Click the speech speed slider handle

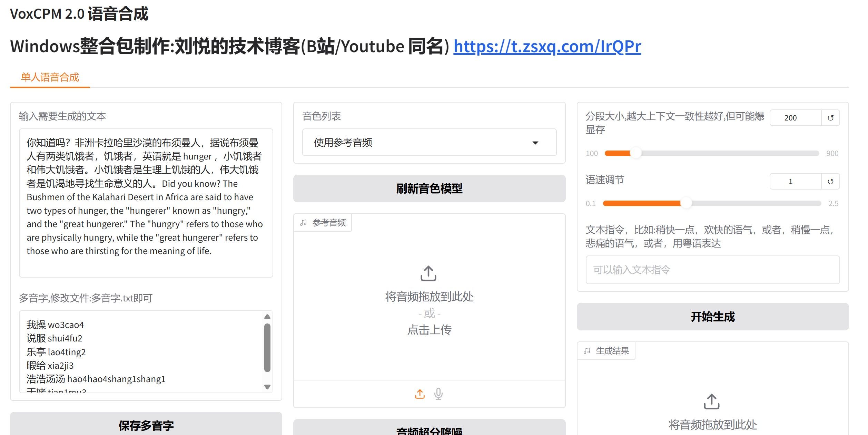tap(686, 203)
